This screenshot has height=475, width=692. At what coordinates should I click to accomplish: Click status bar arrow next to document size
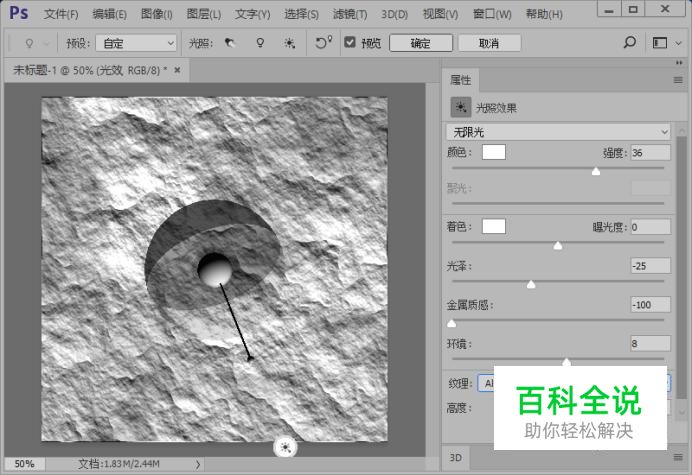coord(198,464)
